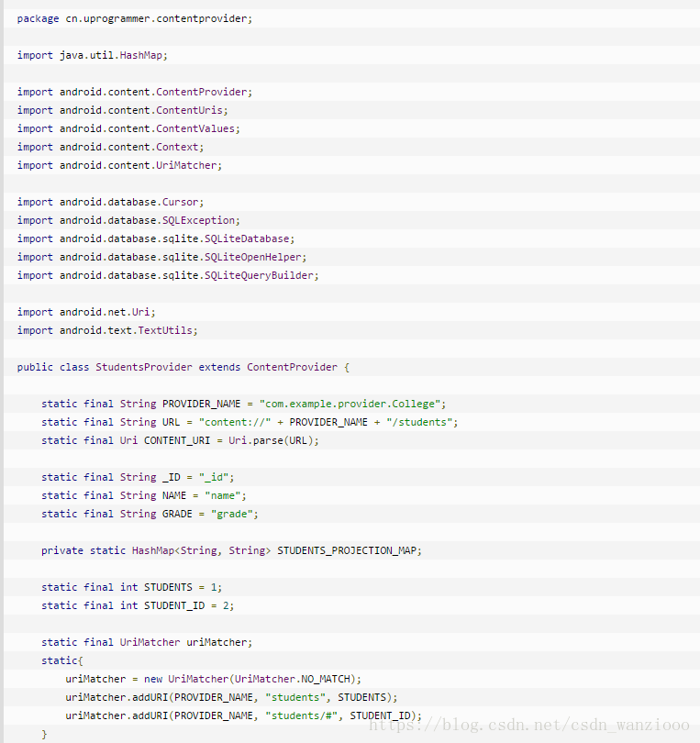700x743 pixels.
Task: Click the String URL declaration line
Action: (x=250, y=422)
